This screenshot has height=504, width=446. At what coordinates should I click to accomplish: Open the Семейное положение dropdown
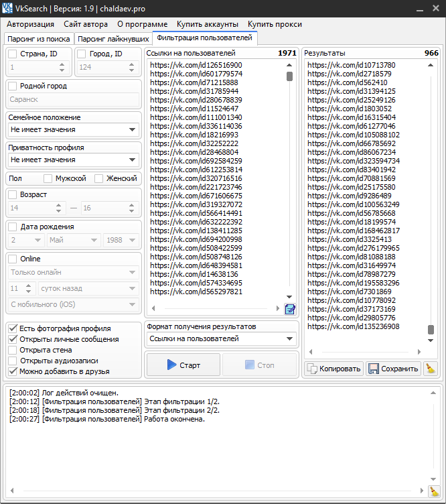coord(73,129)
